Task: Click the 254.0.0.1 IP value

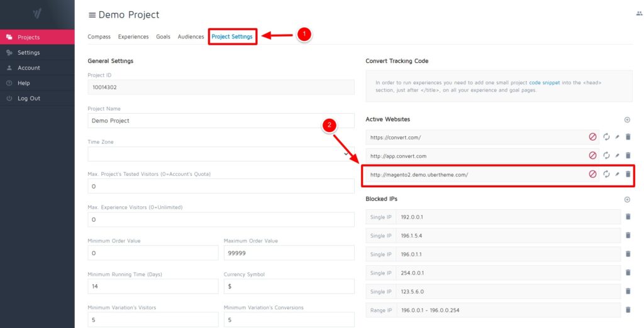Action: tap(413, 273)
